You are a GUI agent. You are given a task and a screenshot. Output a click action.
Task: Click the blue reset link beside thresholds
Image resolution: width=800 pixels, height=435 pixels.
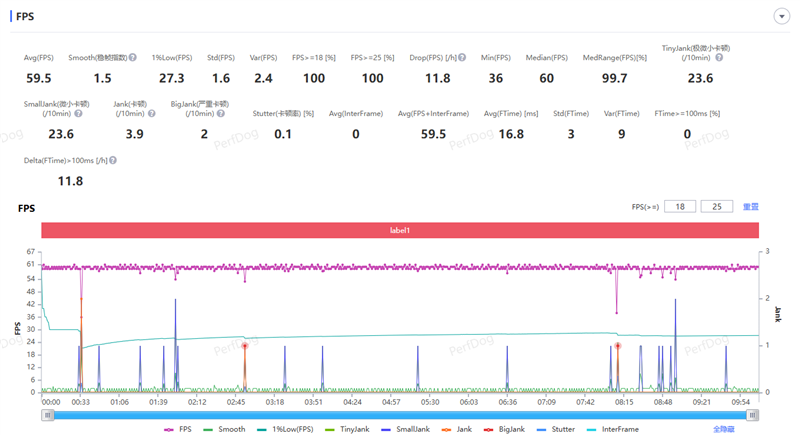[x=751, y=207]
